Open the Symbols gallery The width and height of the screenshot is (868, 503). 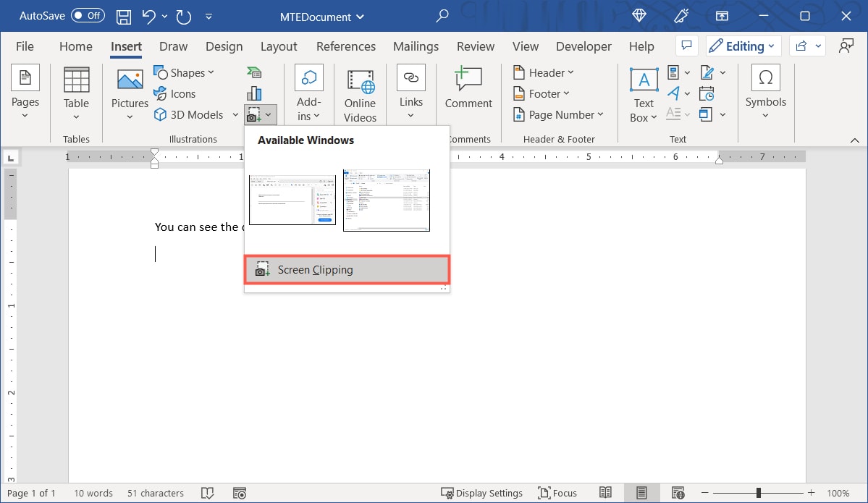tap(765, 93)
